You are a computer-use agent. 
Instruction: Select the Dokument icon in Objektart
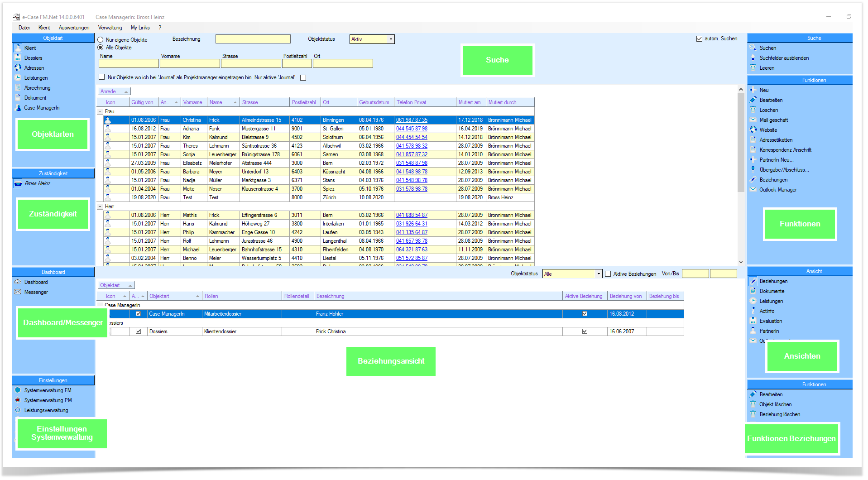click(x=18, y=97)
